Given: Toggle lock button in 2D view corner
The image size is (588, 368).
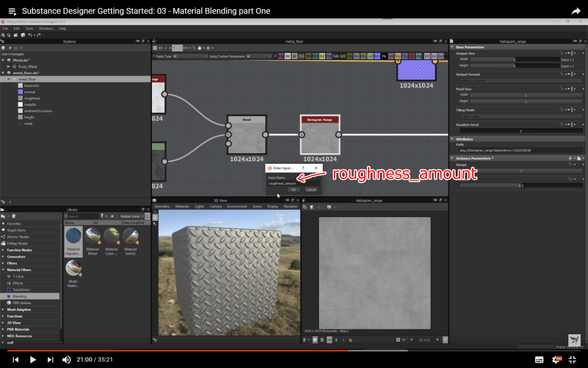Looking at the screenshot, I should pyautogui.click(x=445, y=340).
